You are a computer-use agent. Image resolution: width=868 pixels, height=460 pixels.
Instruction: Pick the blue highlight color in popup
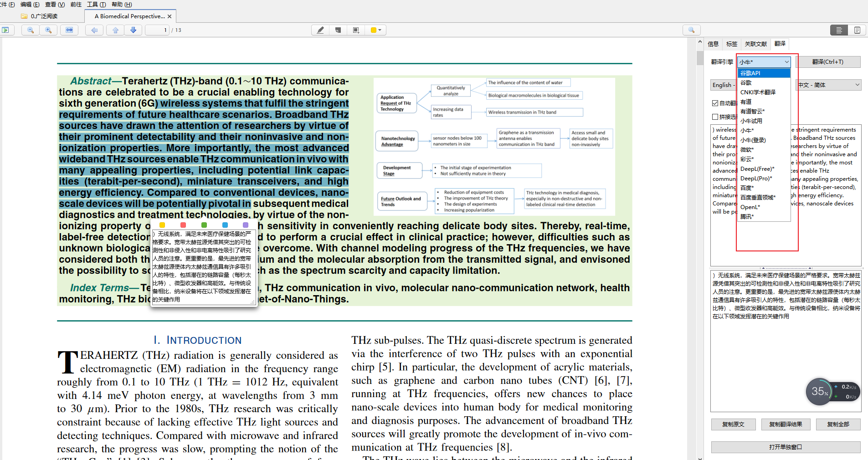click(x=225, y=225)
